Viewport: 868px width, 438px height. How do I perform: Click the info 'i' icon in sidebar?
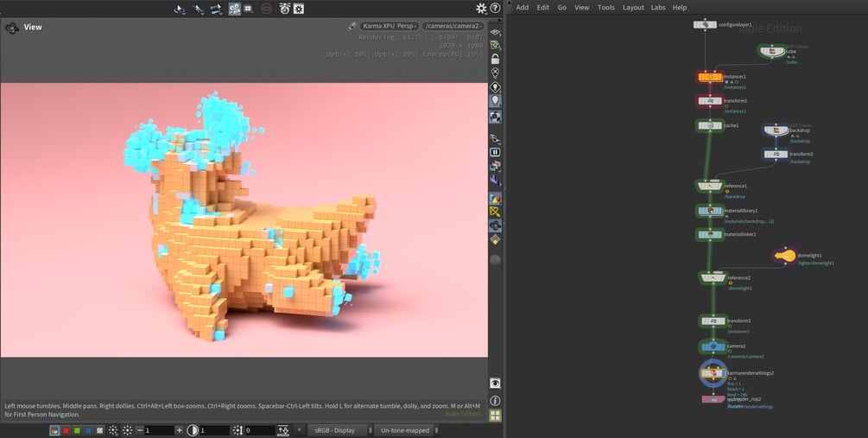point(496,400)
